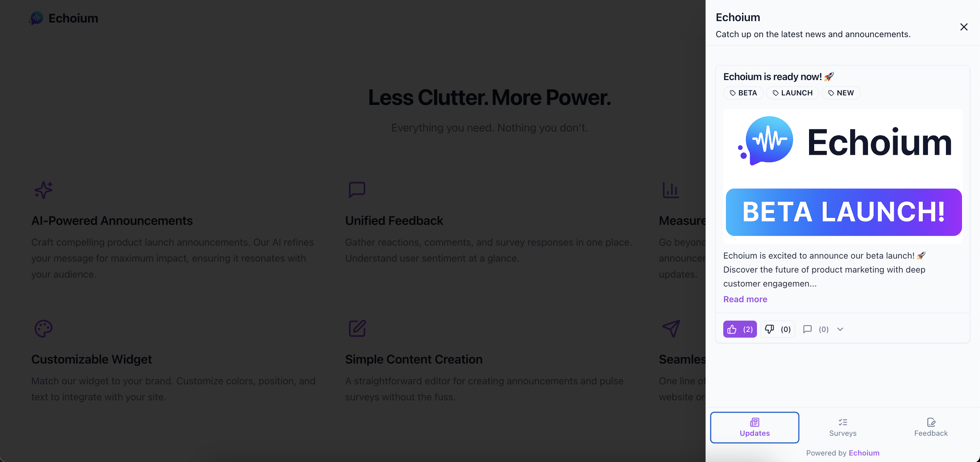
Task: Expand the comments chevron on the announcement
Action: click(840, 329)
